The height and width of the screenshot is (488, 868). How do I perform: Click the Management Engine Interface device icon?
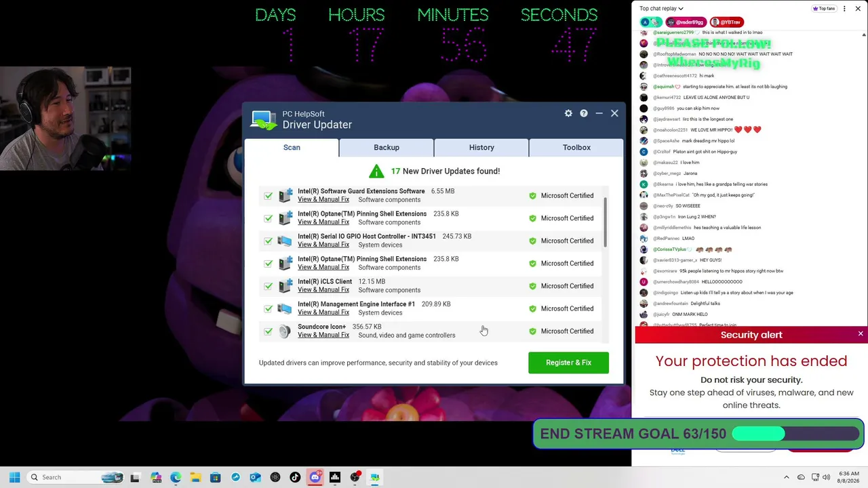point(285,308)
